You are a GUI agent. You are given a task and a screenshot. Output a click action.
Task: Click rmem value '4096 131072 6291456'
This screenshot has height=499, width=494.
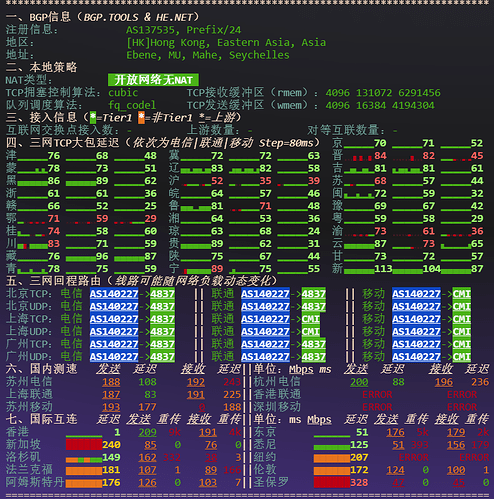point(383,93)
